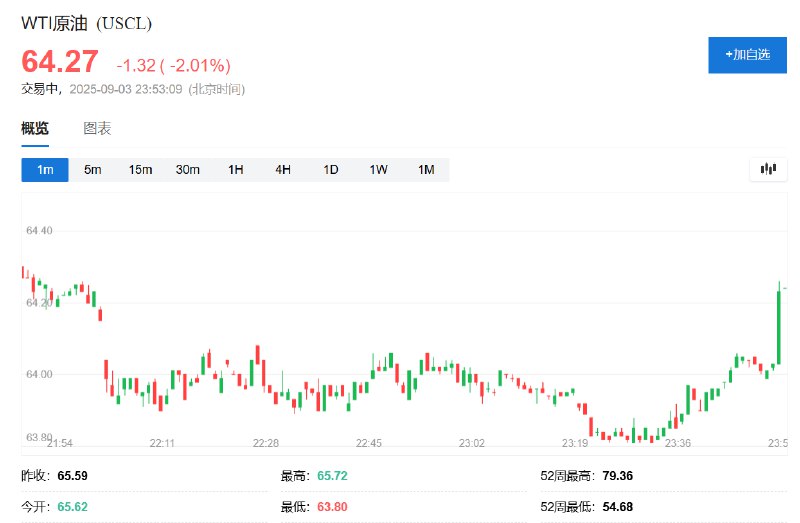Image resolution: width=800 pixels, height=523 pixels.
Task: Select the 1m timeframe
Action: (x=45, y=169)
